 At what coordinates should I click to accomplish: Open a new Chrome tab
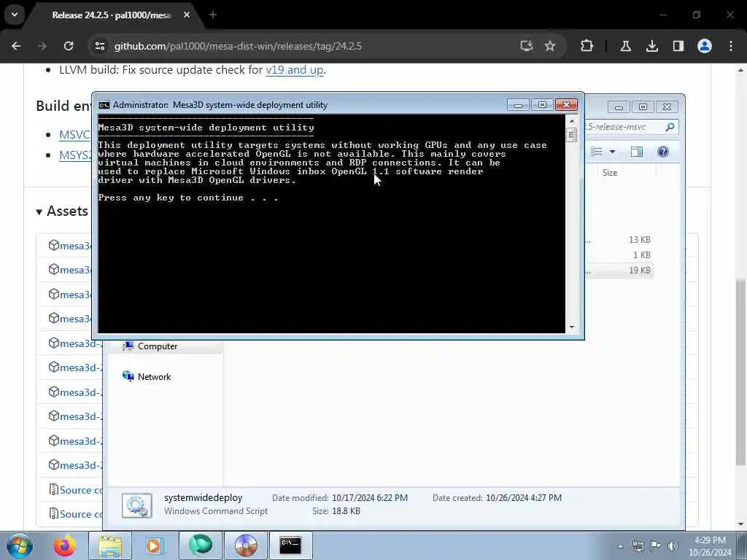tap(213, 15)
